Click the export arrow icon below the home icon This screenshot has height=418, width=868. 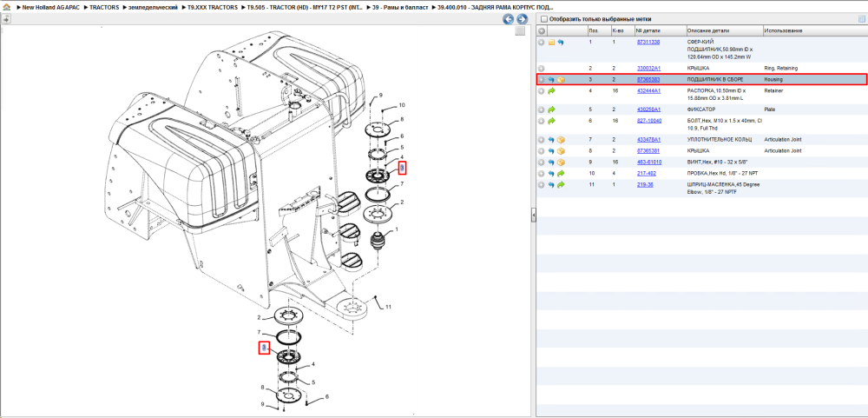pos(6,19)
